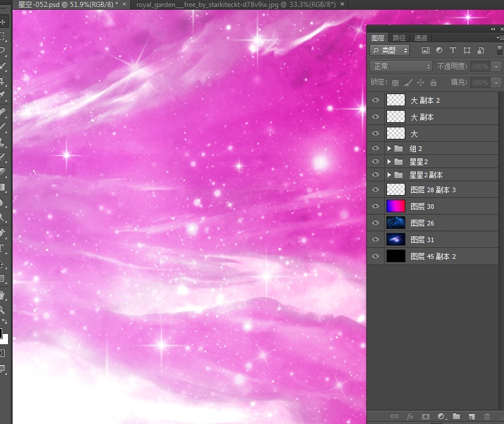
Task: Switch to the 路径 tab
Action: (x=399, y=38)
